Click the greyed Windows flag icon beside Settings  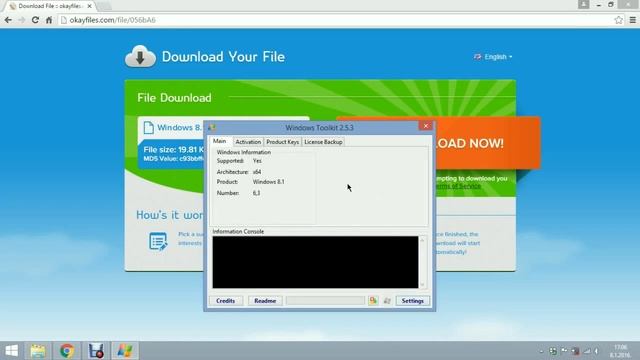coord(387,301)
